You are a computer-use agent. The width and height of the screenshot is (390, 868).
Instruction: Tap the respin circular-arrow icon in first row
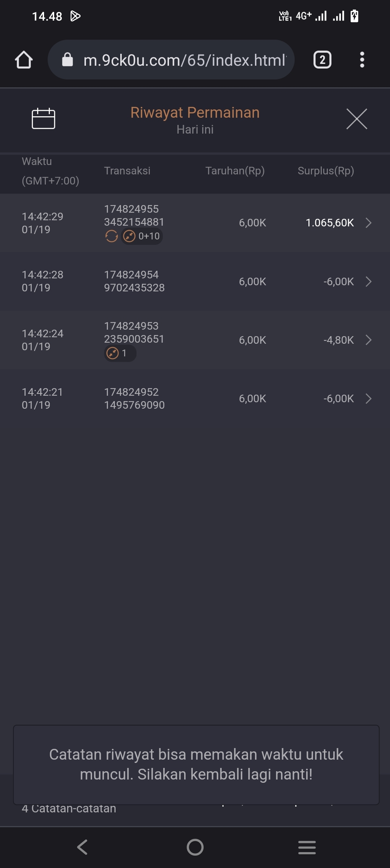[x=112, y=236]
